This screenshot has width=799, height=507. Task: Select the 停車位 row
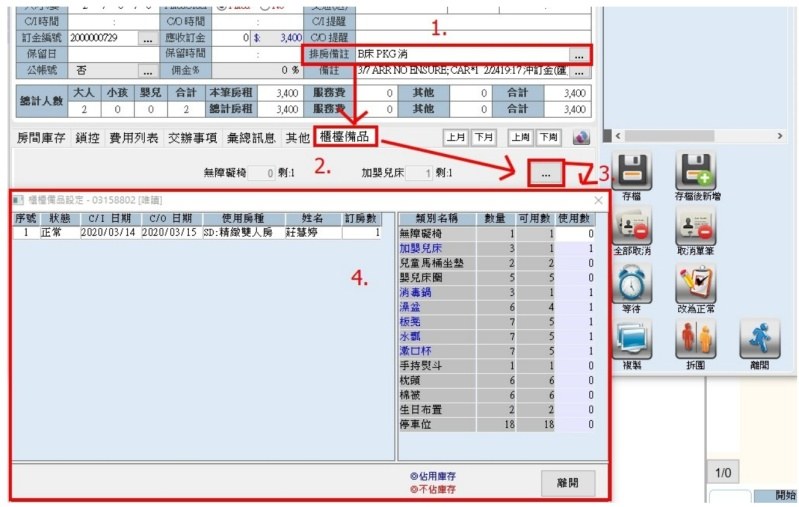496,424
